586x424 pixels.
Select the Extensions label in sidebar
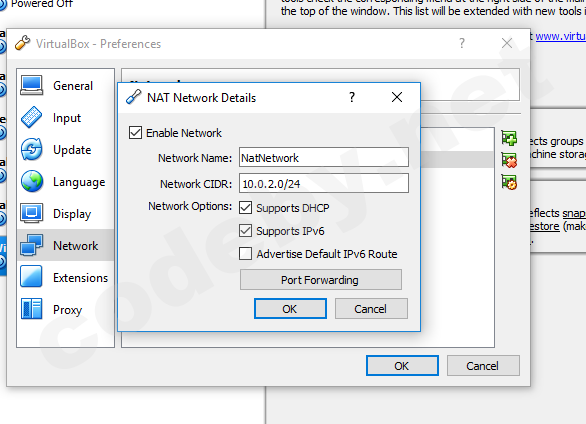(x=80, y=278)
